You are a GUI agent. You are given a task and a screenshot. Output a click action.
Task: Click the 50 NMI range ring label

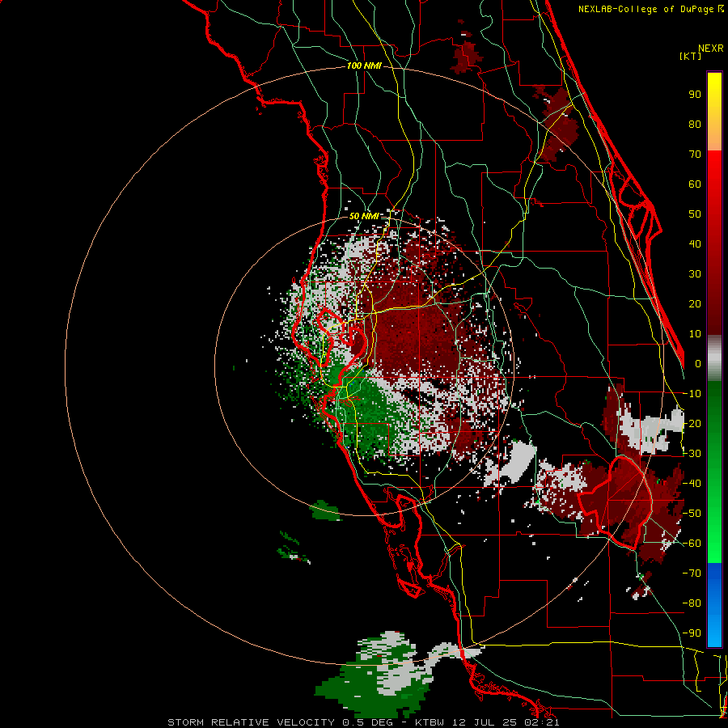point(364,216)
